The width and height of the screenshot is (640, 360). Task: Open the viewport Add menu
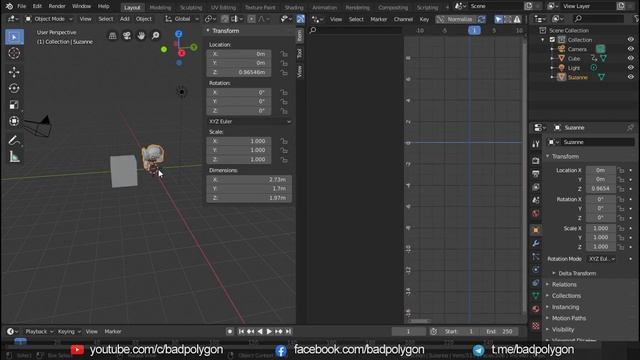tap(124, 19)
